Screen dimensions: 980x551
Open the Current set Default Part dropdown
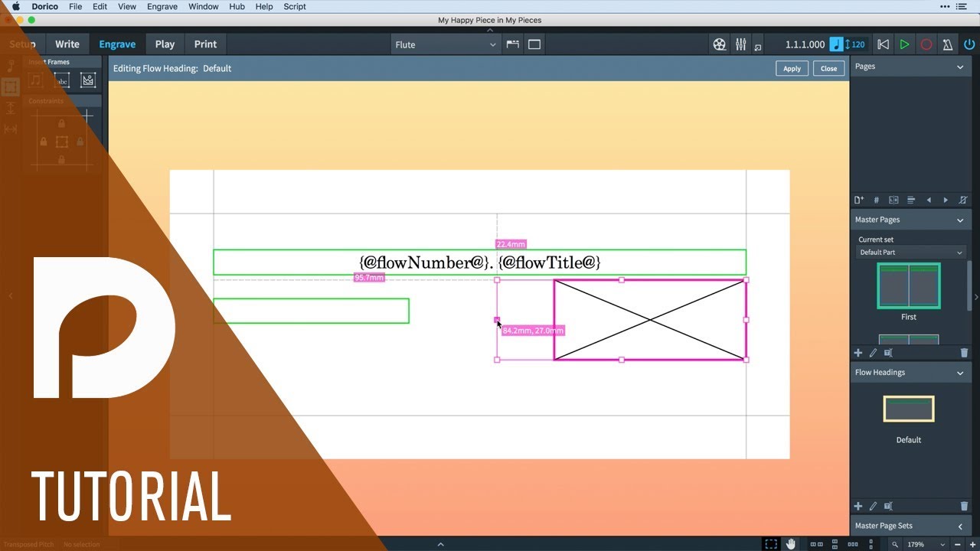click(911, 253)
